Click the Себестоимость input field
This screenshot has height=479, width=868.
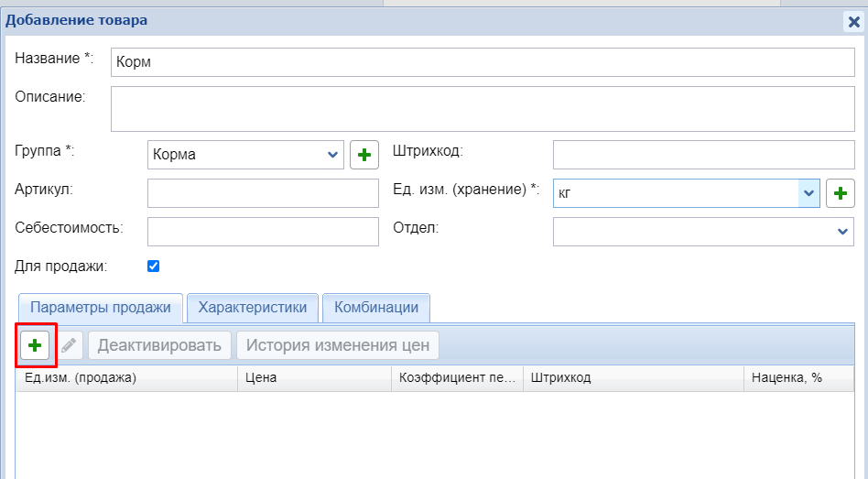263,232
